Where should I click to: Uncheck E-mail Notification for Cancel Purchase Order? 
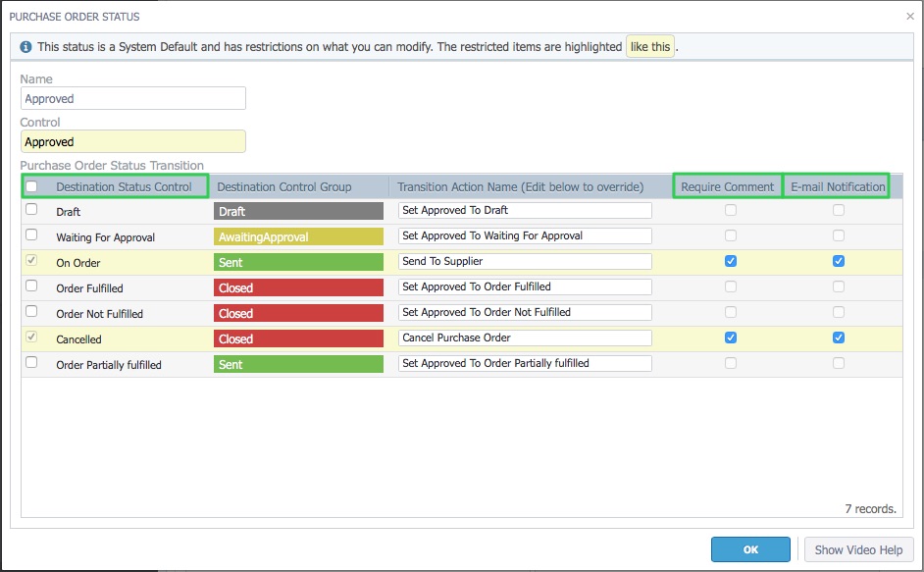[839, 338]
